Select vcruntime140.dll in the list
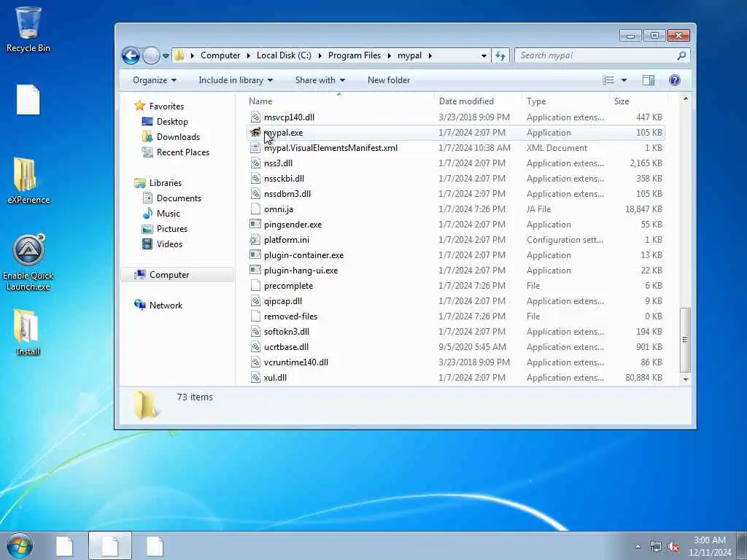747x560 pixels. pos(296,362)
